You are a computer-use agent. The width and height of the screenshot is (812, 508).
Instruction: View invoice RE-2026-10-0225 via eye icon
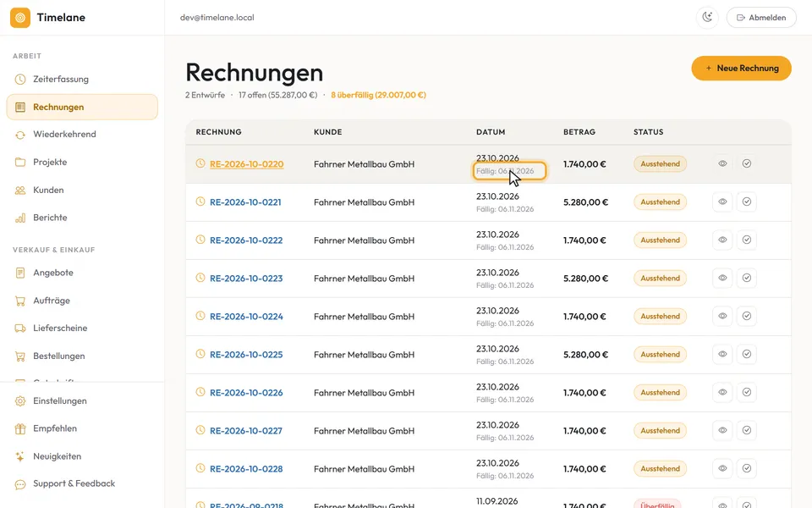click(x=722, y=354)
